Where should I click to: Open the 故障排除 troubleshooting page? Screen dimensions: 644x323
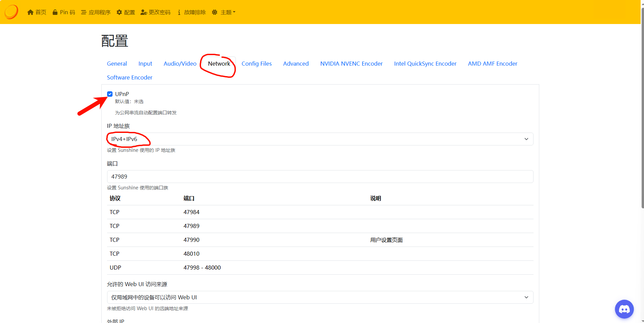191,12
